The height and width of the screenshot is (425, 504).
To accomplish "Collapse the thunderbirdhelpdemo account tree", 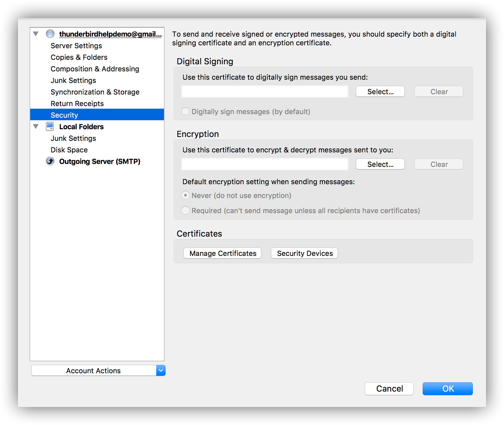I will click(x=36, y=34).
